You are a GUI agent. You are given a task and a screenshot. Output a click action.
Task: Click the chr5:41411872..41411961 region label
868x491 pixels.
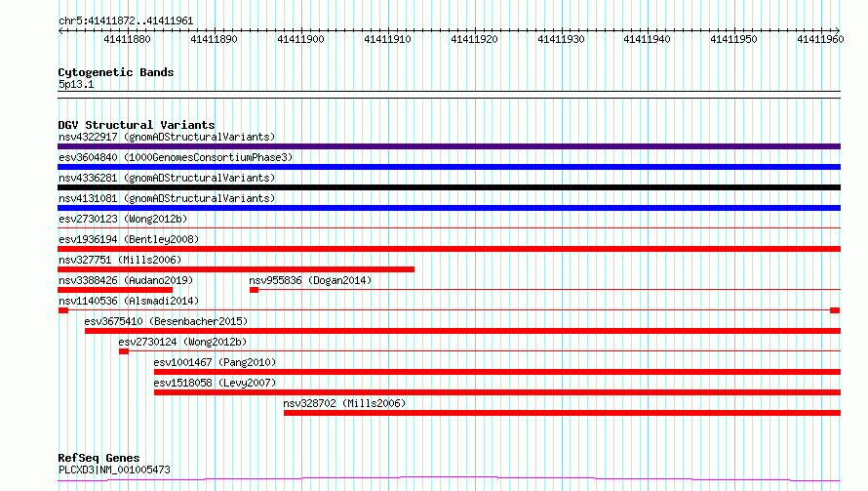click(x=126, y=21)
